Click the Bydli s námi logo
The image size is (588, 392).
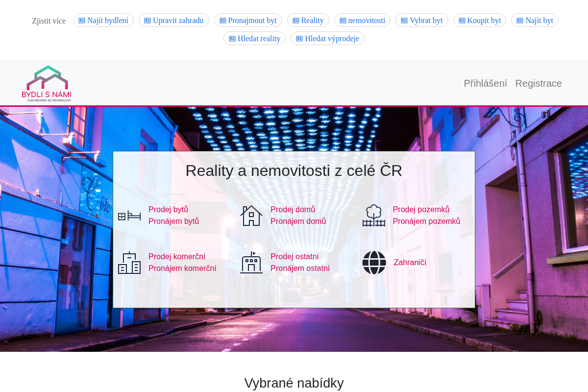[47, 83]
